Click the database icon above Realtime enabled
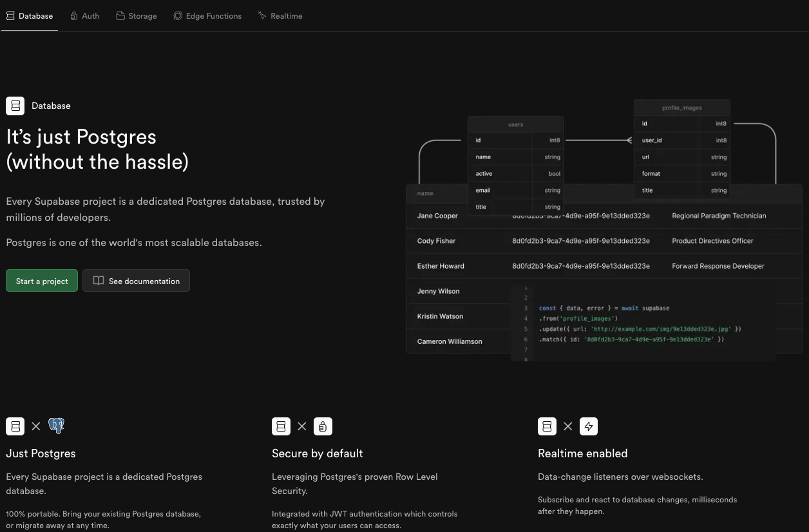 pos(547,426)
